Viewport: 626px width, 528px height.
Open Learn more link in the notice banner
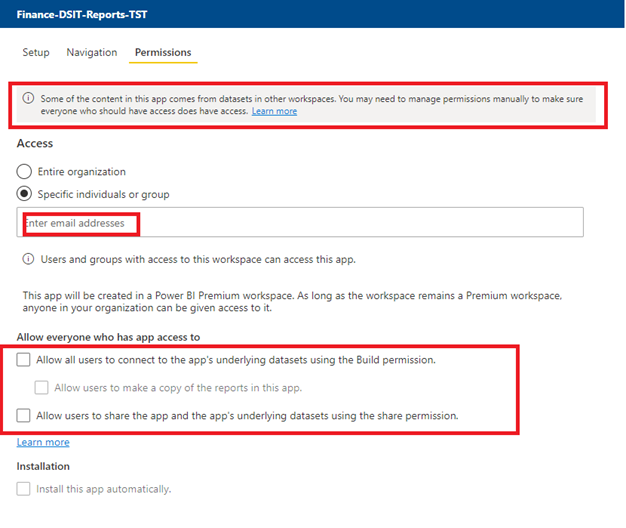pos(274,111)
